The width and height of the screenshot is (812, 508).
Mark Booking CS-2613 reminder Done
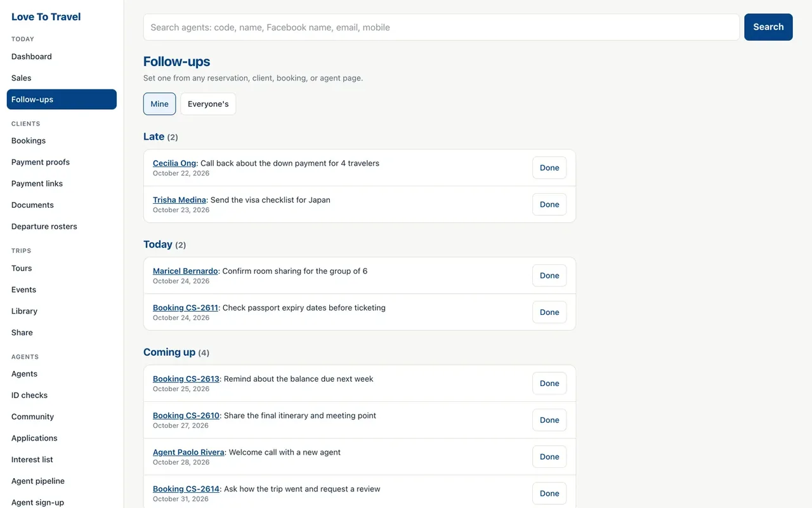(x=549, y=384)
